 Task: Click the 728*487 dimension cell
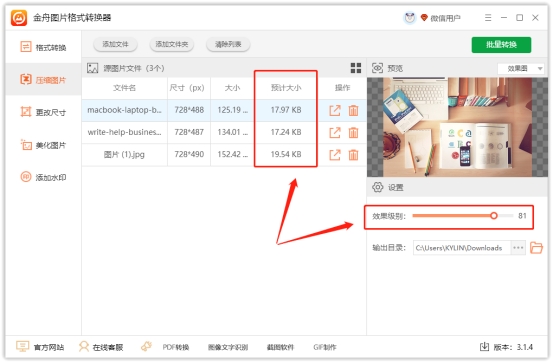(189, 132)
